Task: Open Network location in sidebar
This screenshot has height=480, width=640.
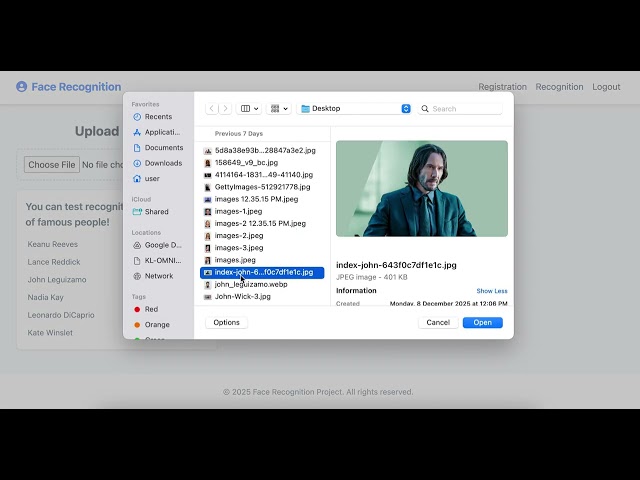Action: pyautogui.click(x=153, y=276)
